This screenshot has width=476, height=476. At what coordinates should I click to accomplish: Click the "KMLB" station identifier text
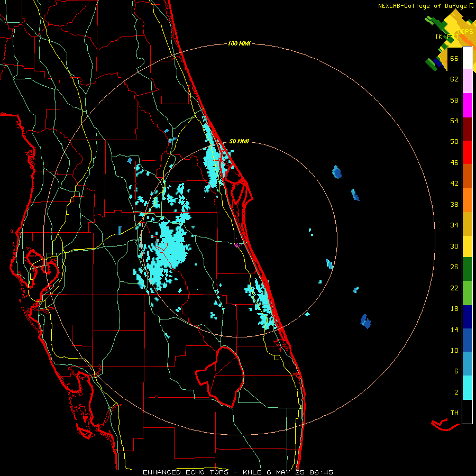coord(253,472)
